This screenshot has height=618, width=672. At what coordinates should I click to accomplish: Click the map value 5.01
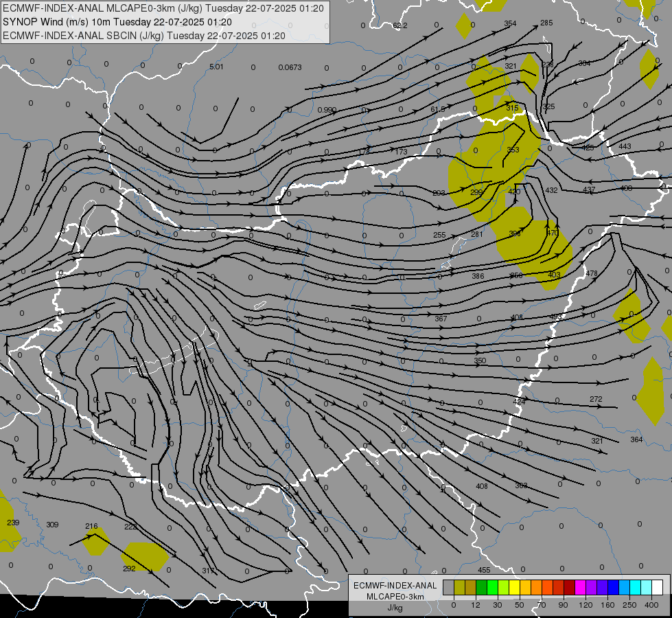[216, 67]
